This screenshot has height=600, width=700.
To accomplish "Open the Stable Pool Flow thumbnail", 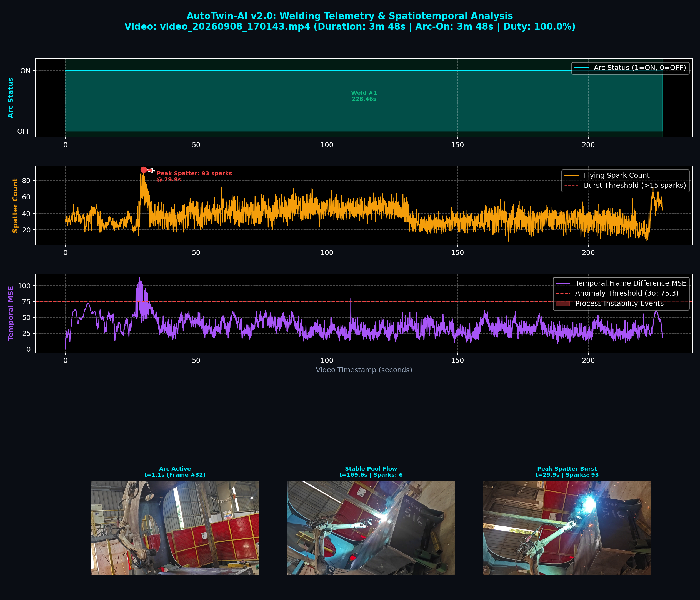I will click(371, 528).
